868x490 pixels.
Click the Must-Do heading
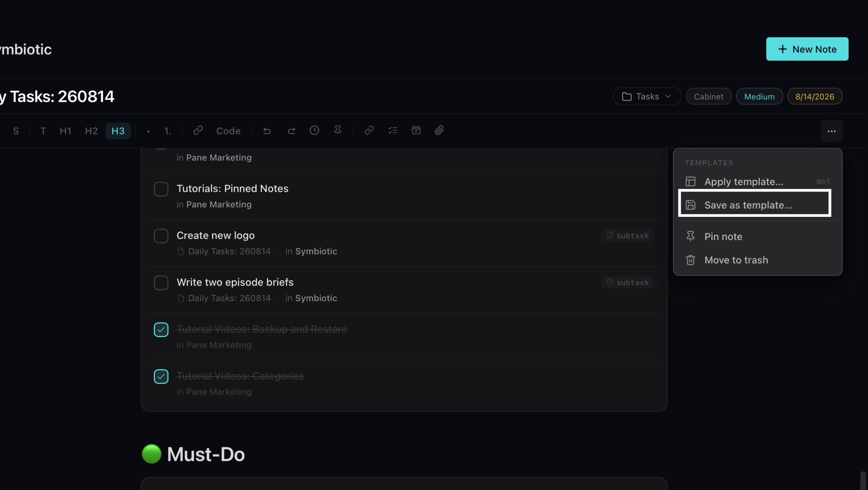(206, 454)
